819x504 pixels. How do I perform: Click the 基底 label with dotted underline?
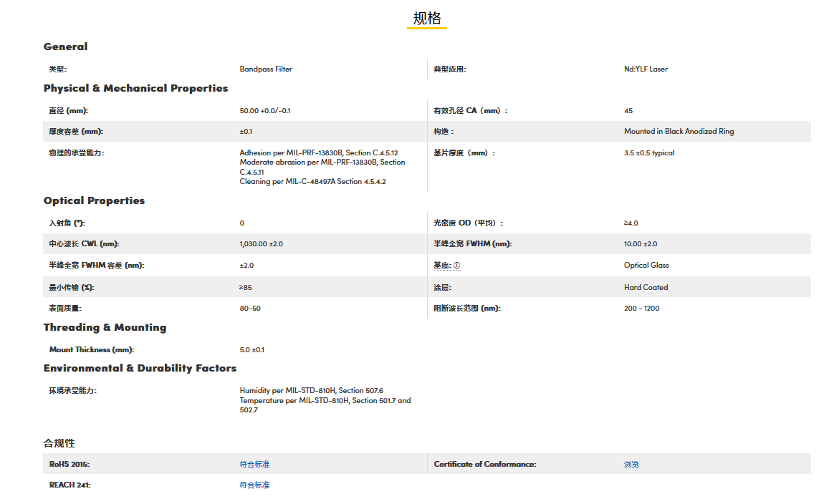(x=442, y=266)
